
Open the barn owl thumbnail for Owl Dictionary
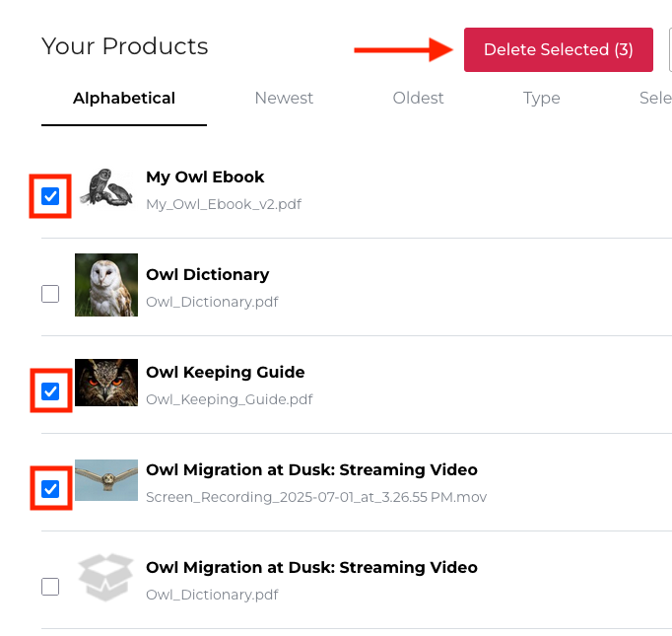[x=106, y=285]
